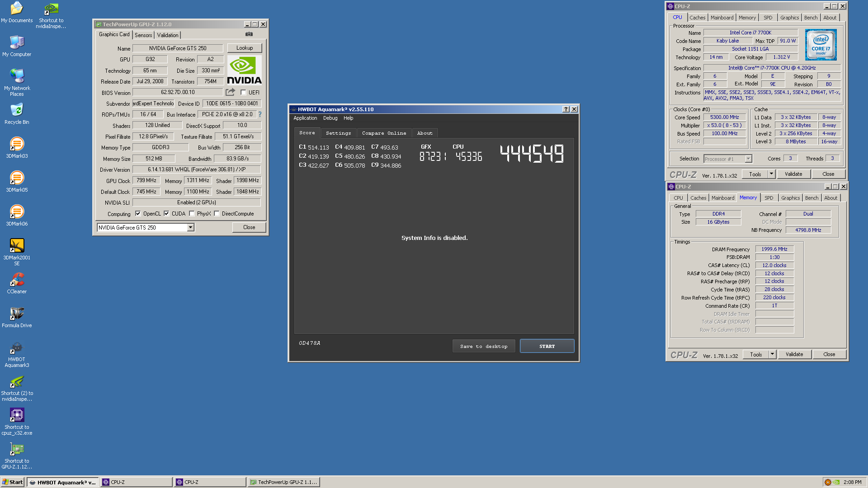Click the GPU Name field NVIDIA GeForce GTS 250
Image resolution: width=868 pixels, height=488 pixels.
coord(178,48)
